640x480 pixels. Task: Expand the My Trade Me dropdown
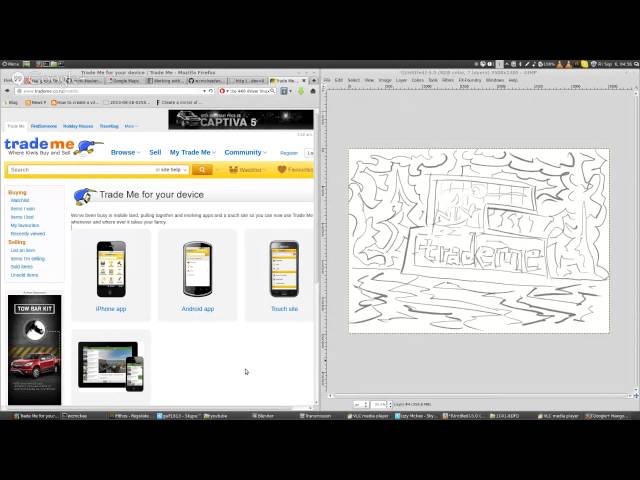pos(191,153)
